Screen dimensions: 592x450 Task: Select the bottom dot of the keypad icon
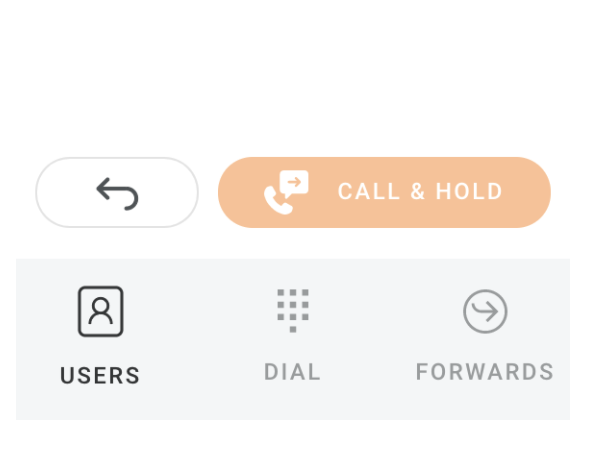pyautogui.click(x=293, y=330)
